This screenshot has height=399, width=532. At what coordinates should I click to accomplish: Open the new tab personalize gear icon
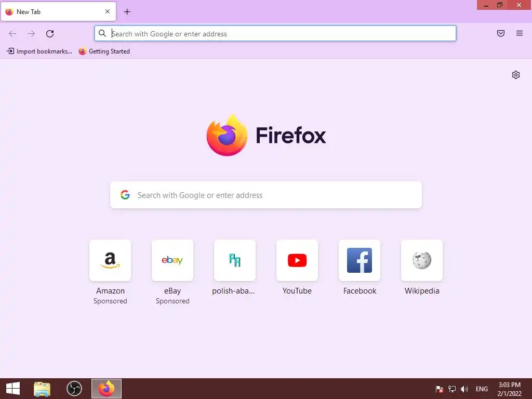click(x=516, y=75)
